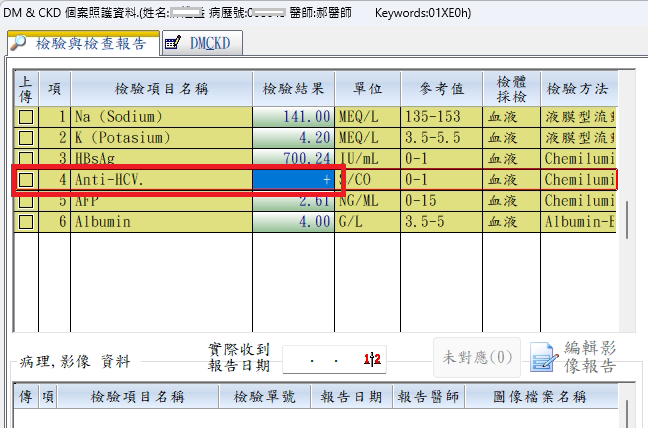The height and width of the screenshot is (428, 648).
Task: Click the 參考值 column header
Action: 439,88
